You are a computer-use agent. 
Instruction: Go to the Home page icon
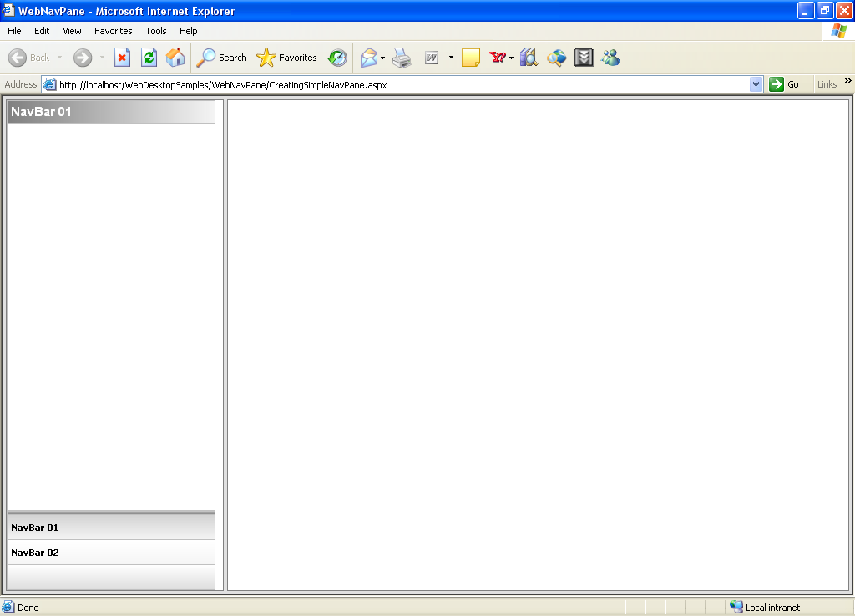click(175, 58)
